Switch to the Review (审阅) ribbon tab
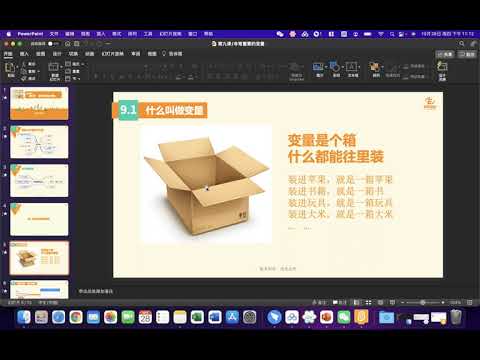The image size is (480, 360). pos(136,54)
